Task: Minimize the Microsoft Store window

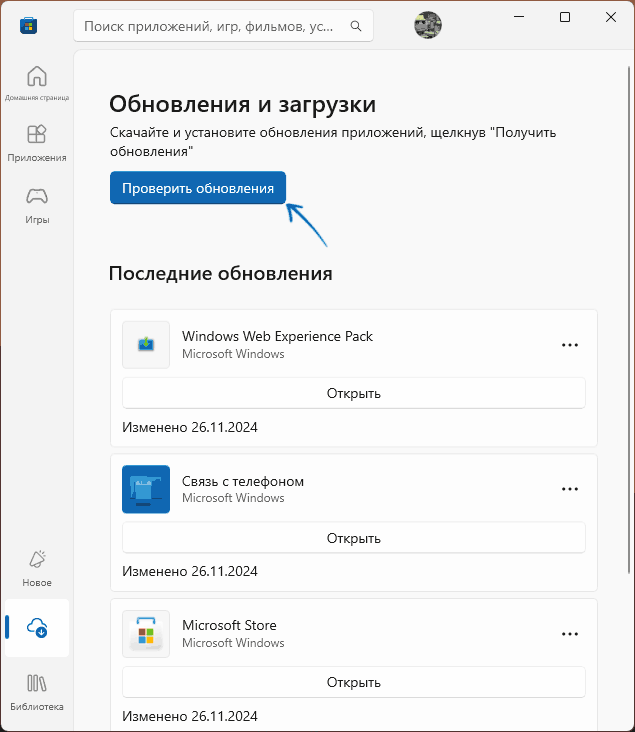Action: [x=519, y=17]
